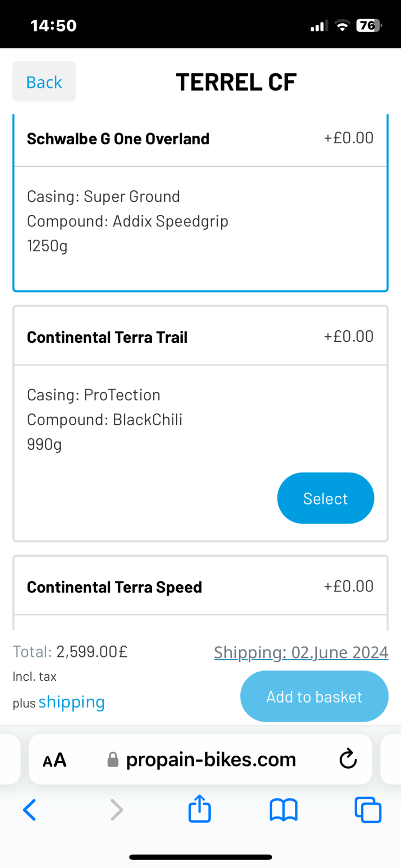Screen dimensions: 401x868
Task: Tap the propain-bikes.com address field
Action: [211, 759]
